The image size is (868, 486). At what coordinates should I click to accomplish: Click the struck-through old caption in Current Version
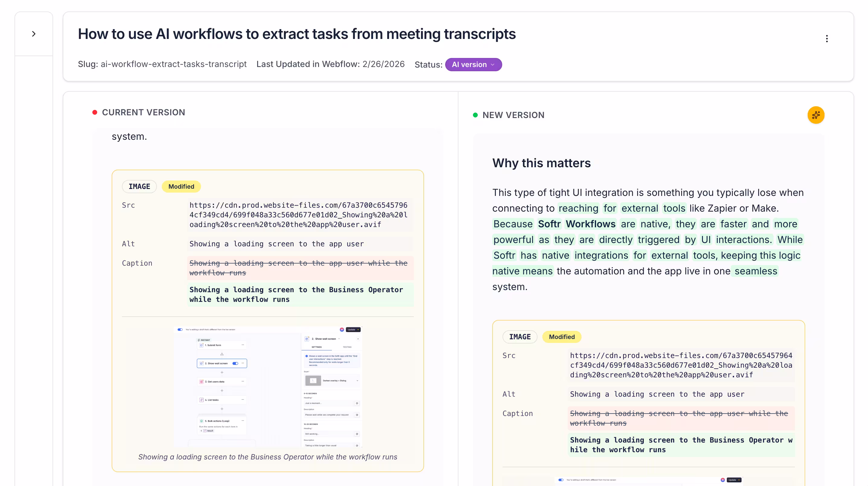point(298,268)
